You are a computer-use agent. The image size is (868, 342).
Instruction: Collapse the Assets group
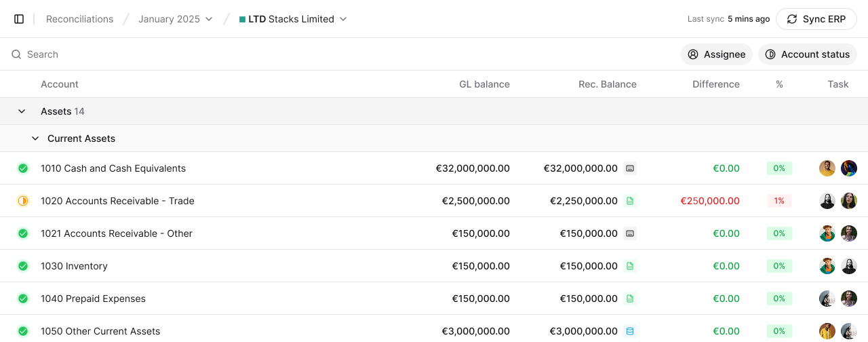(x=22, y=111)
